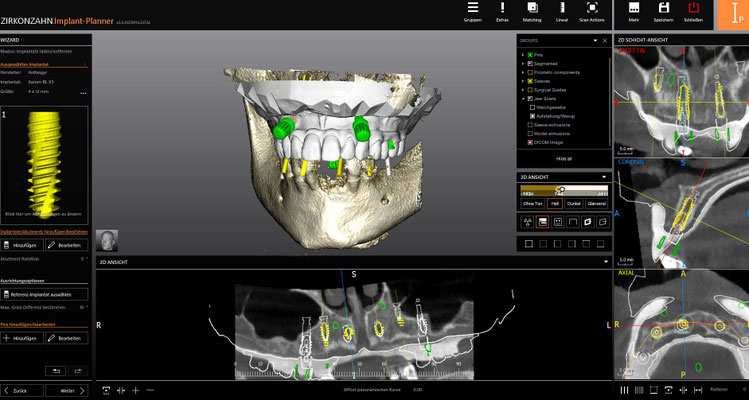Click Bearbeiten under Implantate/Abutments
The width and height of the screenshot is (749, 400).
pyautogui.click(x=66, y=245)
